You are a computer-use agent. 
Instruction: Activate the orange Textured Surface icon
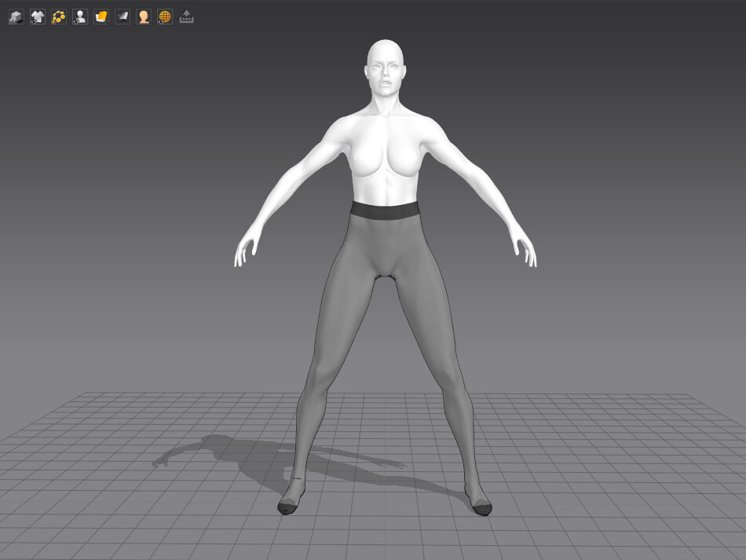click(100, 16)
